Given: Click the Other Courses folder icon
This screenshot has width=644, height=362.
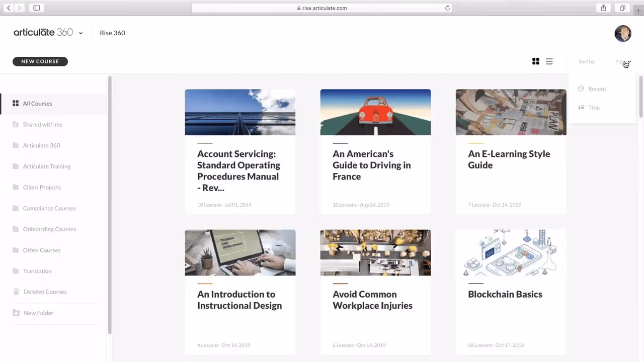Looking at the screenshot, I should [16, 250].
